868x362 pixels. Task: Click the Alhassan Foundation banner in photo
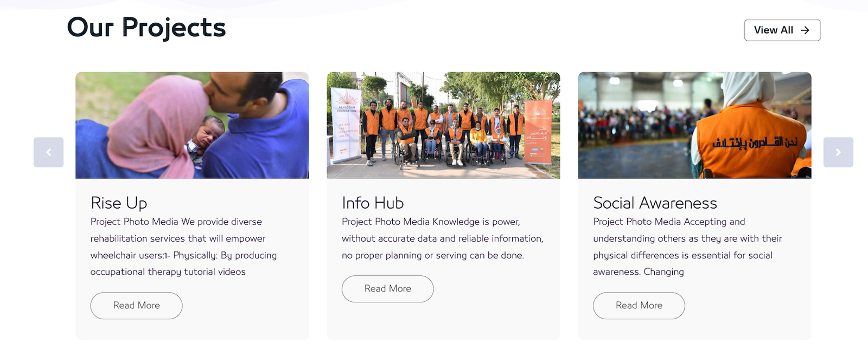tap(346, 125)
